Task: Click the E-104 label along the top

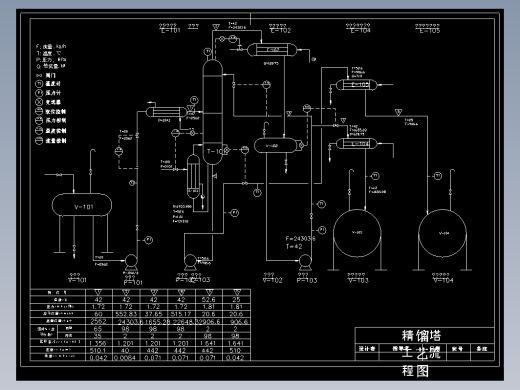Action: (x=360, y=30)
